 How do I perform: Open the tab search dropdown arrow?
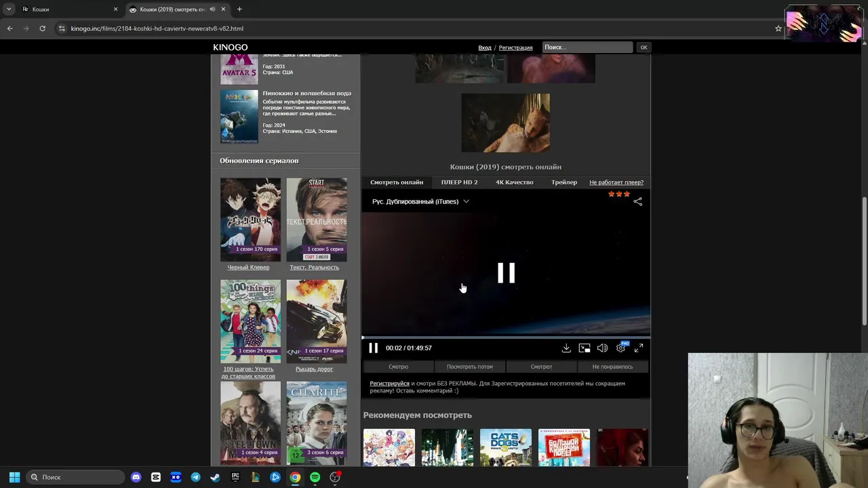pyautogui.click(x=8, y=9)
